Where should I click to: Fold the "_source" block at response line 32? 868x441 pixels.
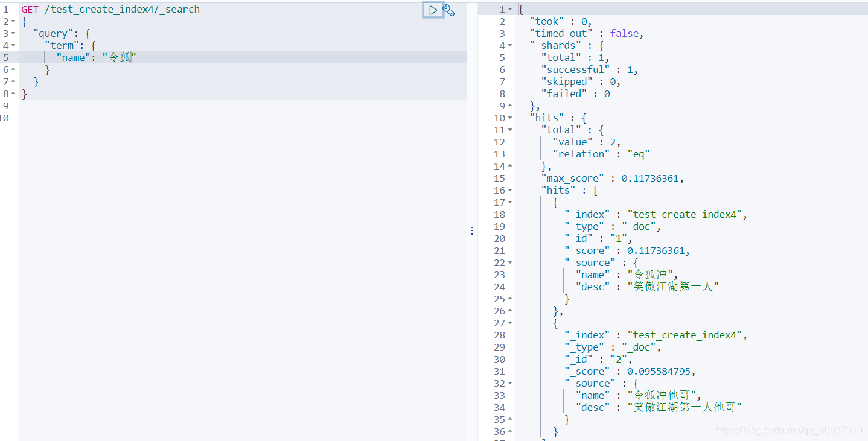(x=510, y=384)
